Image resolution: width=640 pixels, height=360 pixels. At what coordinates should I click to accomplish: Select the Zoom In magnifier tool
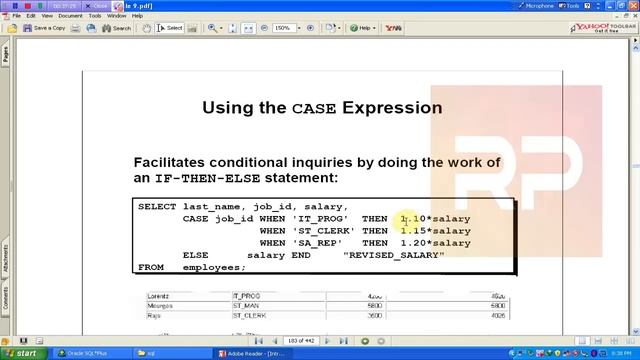coord(212,28)
